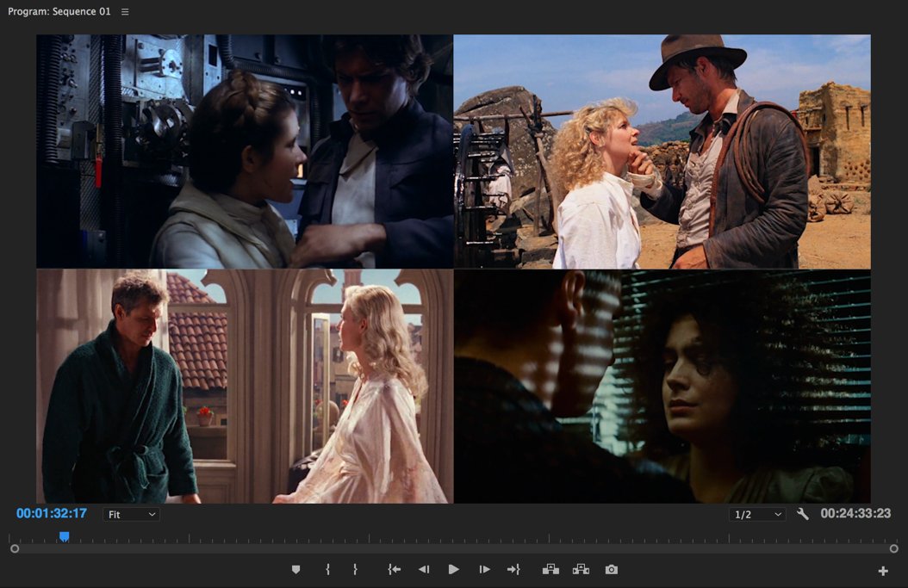908x588 pixels.
Task: Click the Program: Sequence 01 panel tab
Action: click(59, 11)
